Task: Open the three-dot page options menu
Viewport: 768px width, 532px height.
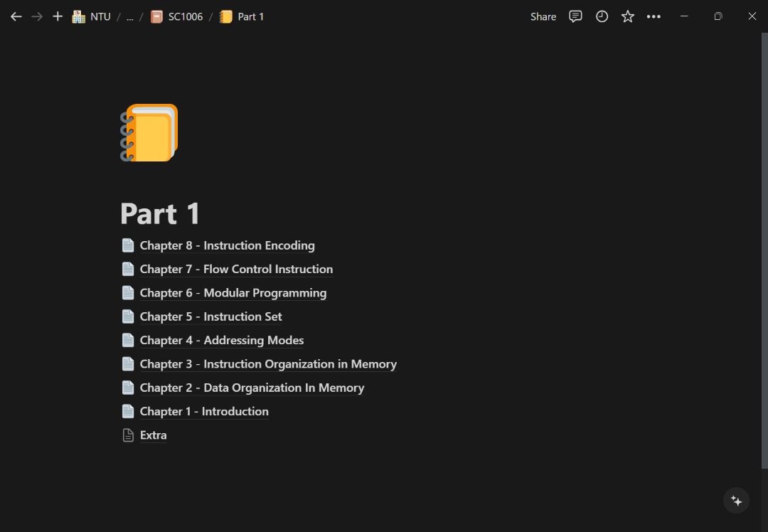Action: coord(654,16)
